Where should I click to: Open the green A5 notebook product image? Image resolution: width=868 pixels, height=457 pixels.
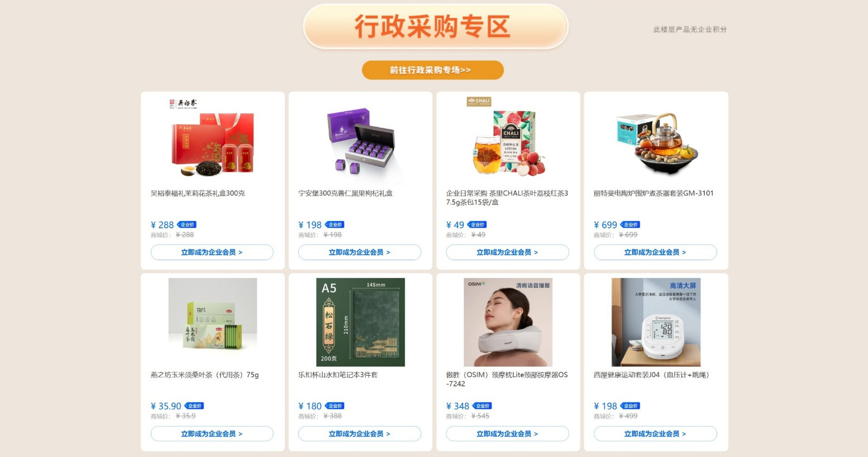[x=360, y=322]
